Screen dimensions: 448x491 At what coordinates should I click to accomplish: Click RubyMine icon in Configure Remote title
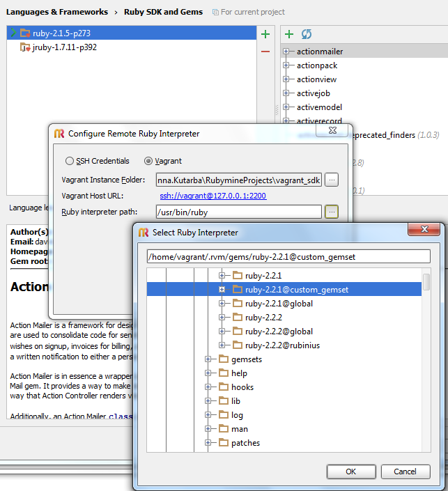coord(59,134)
